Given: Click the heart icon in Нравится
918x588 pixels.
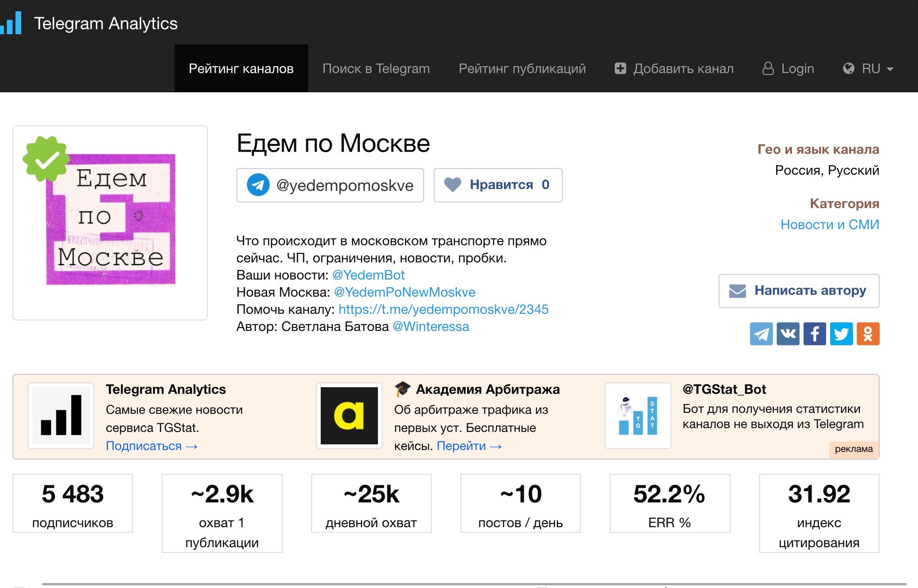Looking at the screenshot, I should (x=453, y=185).
